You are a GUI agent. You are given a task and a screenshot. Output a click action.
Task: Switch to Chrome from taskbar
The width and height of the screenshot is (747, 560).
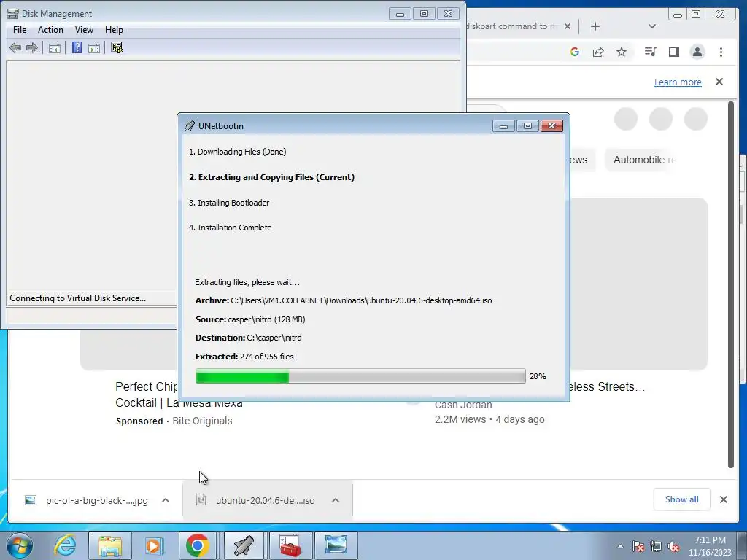pyautogui.click(x=198, y=545)
